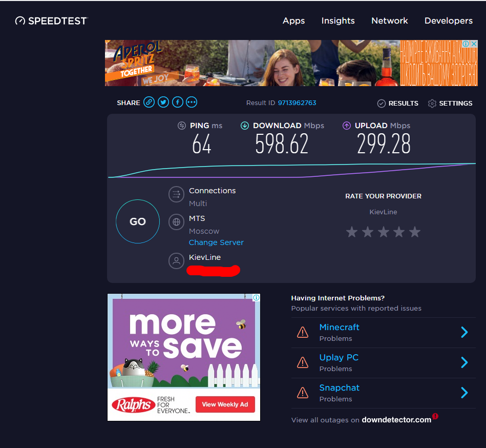Click the Aperol Spritz banner ad
The width and height of the screenshot is (486, 448).
tap(291, 63)
